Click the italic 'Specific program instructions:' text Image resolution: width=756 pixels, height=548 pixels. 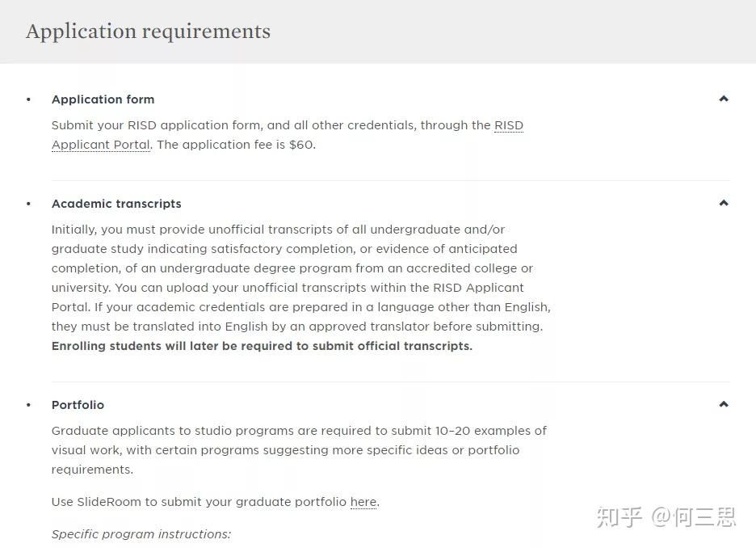click(141, 534)
